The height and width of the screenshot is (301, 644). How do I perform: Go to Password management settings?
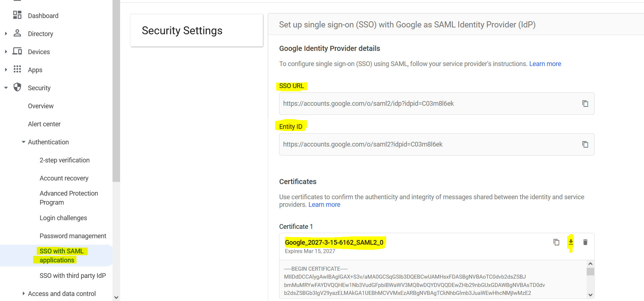pos(73,236)
